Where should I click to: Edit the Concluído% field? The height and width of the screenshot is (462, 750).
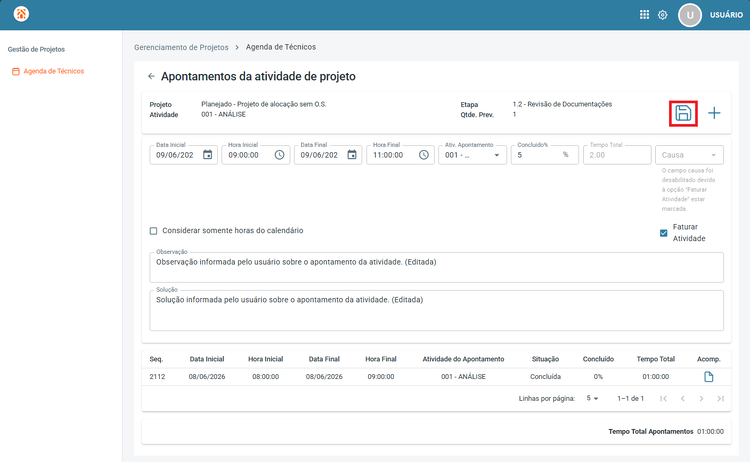(x=544, y=155)
